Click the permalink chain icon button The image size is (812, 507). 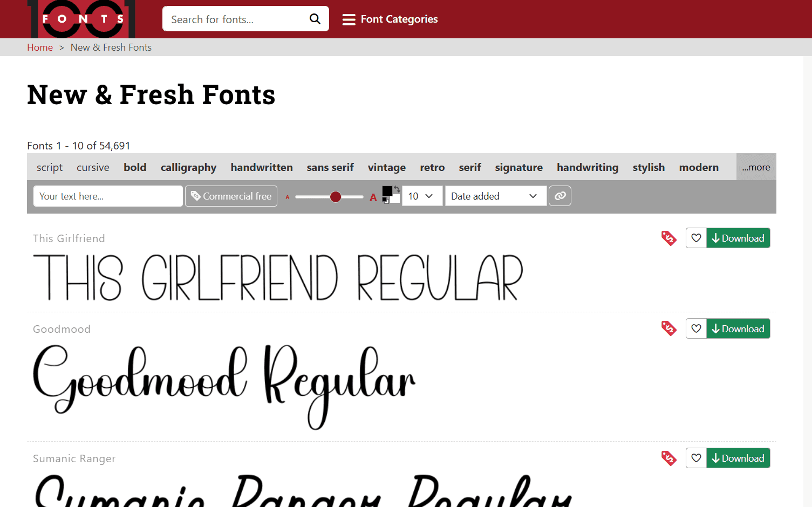[560, 196]
